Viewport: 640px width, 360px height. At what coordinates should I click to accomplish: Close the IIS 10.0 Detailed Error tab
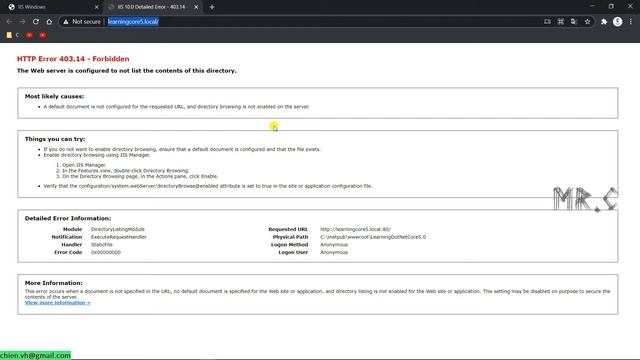coord(196,7)
